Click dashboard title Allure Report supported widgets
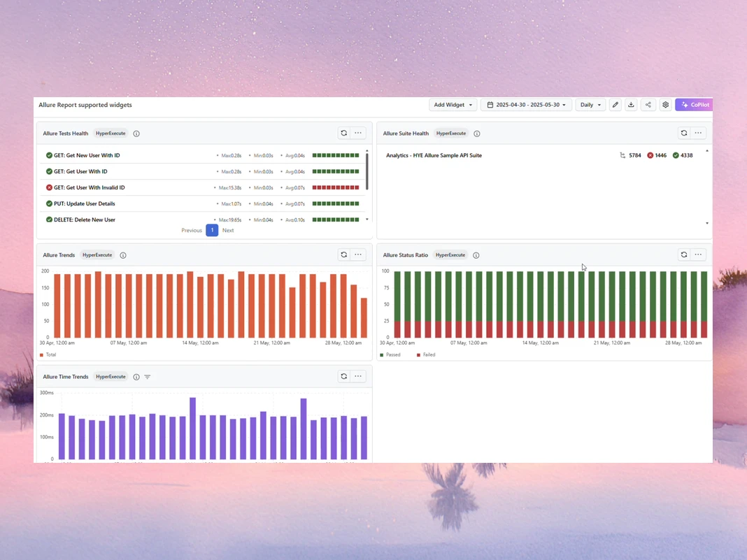This screenshot has height=560, width=747. 85,105
